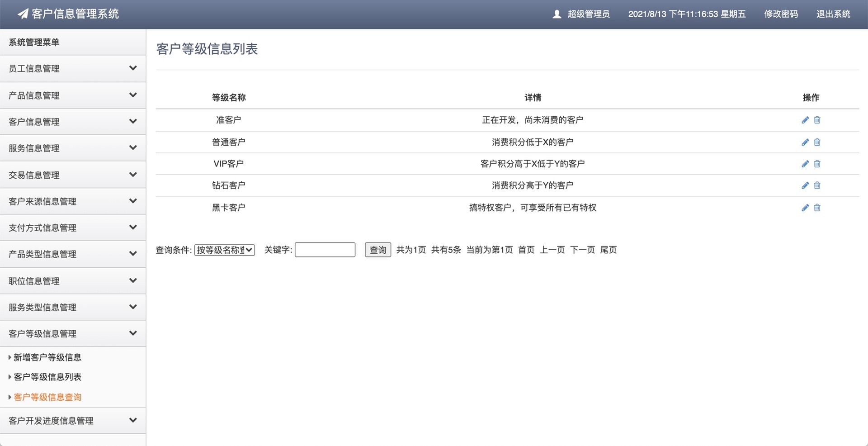Screen dimensions: 868x446
Task: Delete the 准客户 level entry
Action: 817,120
